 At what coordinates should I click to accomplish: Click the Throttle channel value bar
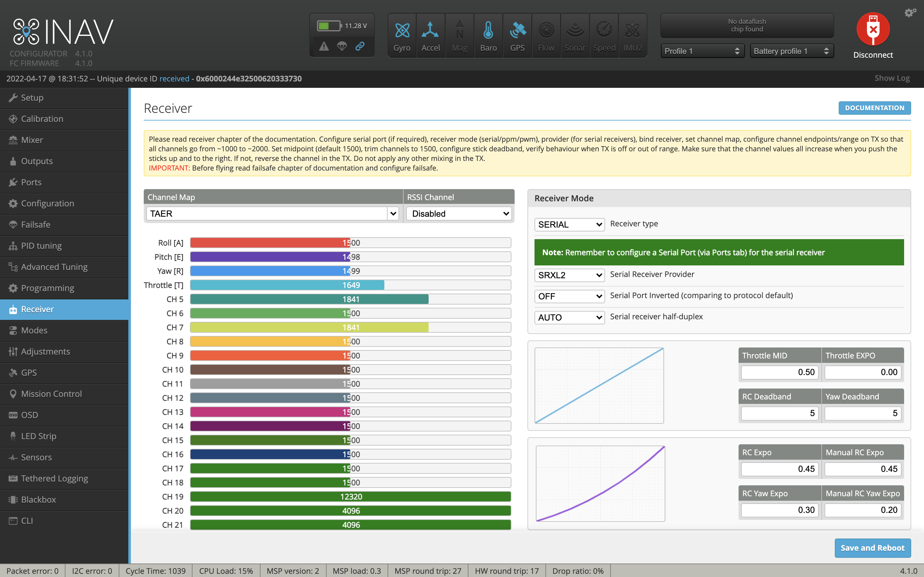(x=350, y=285)
